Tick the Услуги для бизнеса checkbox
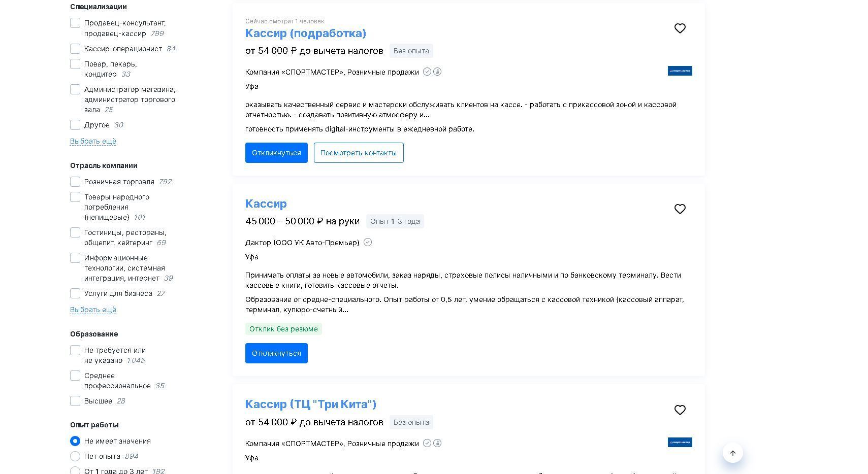The image size is (868, 474). (x=75, y=293)
